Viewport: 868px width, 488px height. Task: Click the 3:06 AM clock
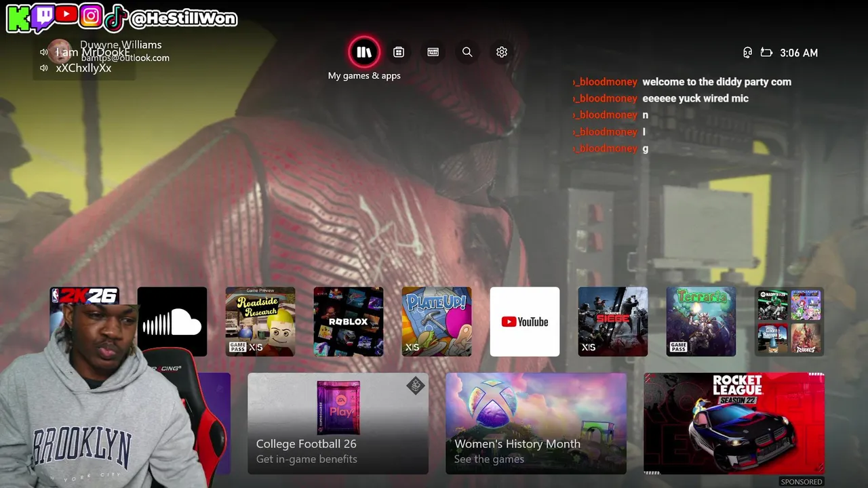click(799, 53)
